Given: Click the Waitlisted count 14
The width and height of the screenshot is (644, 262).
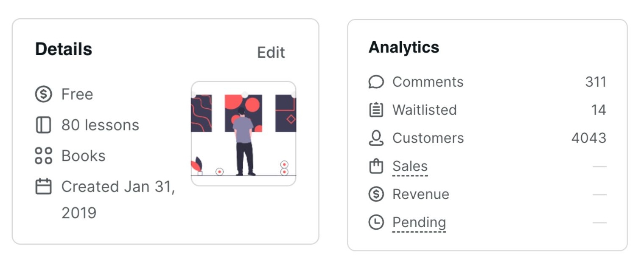Looking at the screenshot, I should (x=599, y=110).
